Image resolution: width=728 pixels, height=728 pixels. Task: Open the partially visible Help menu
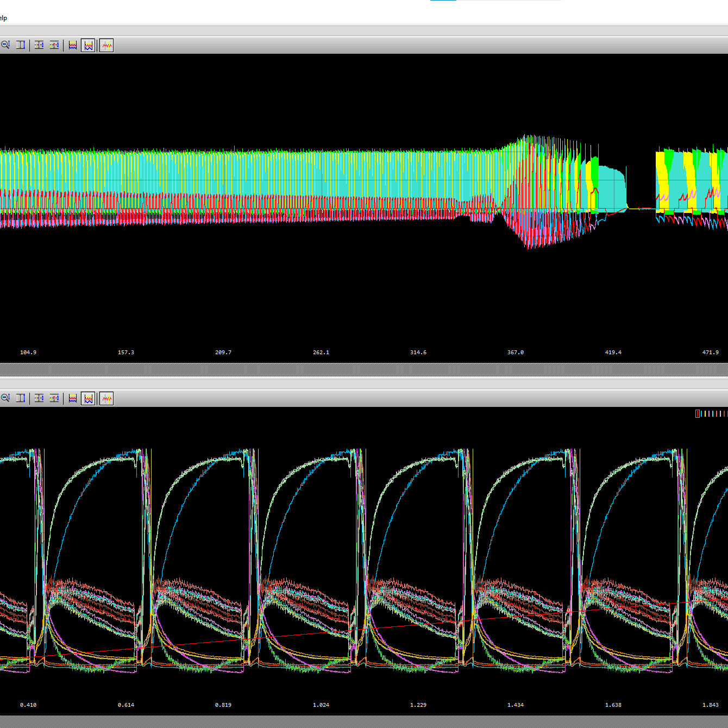click(x=3, y=18)
